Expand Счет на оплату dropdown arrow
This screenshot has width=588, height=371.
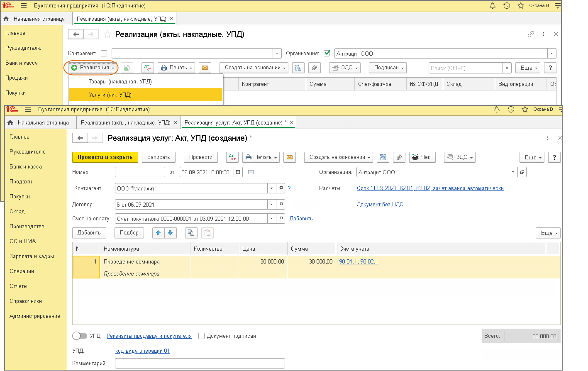tap(272, 219)
